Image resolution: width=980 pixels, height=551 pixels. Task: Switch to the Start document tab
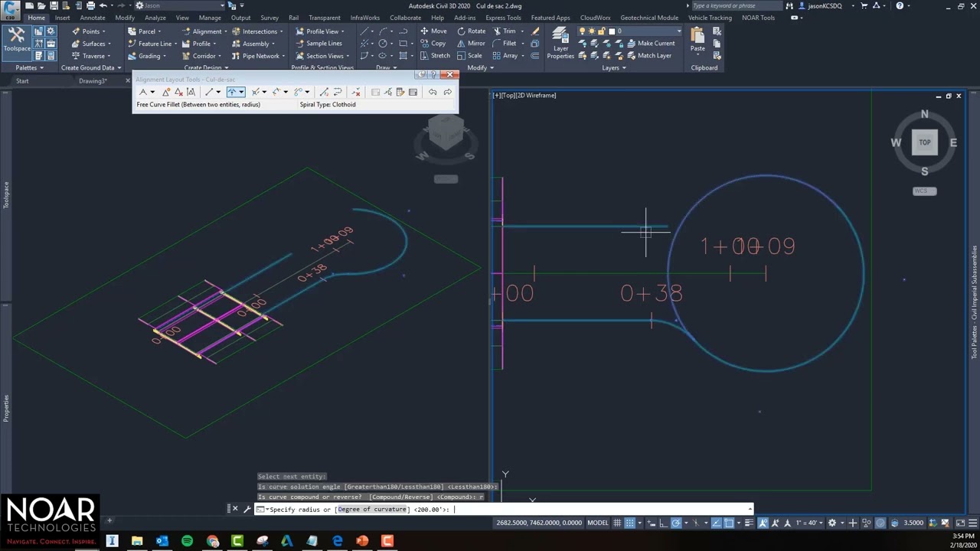coord(22,81)
